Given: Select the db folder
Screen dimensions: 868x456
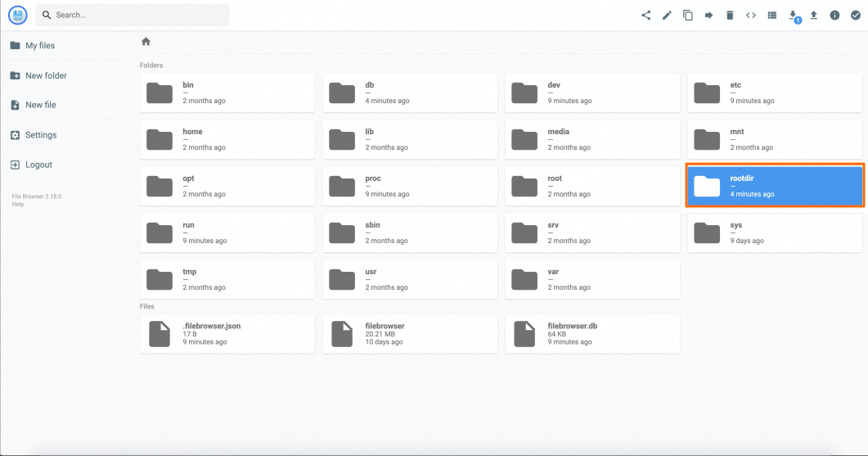Looking at the screenshot, I should pyautogui.click(x=410, y=93).
